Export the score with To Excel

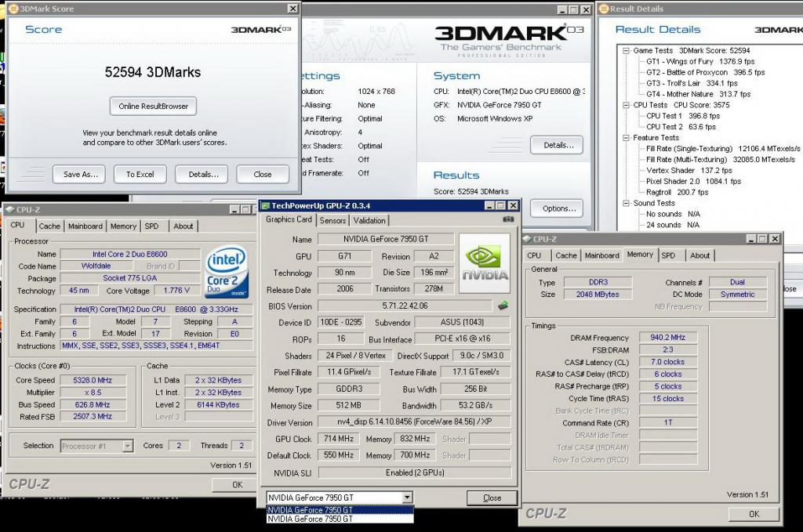click(x=140, y=175)
